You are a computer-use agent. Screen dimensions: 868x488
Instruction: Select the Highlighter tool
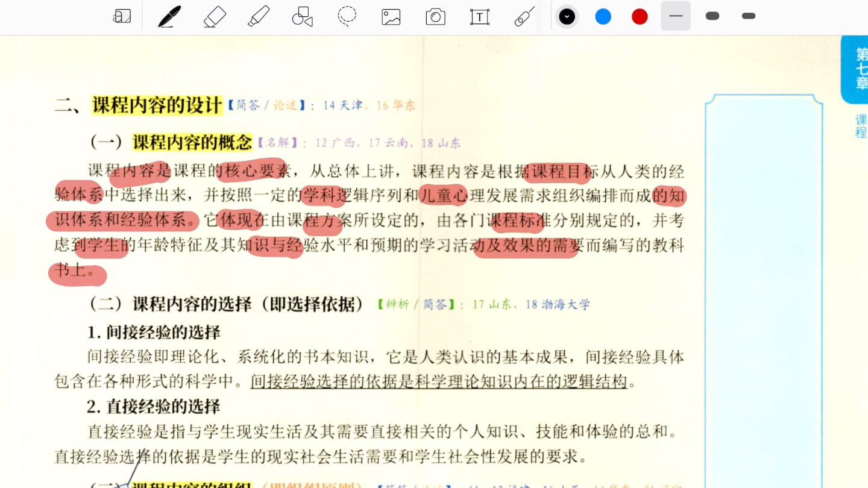click(x=259, y=16)
